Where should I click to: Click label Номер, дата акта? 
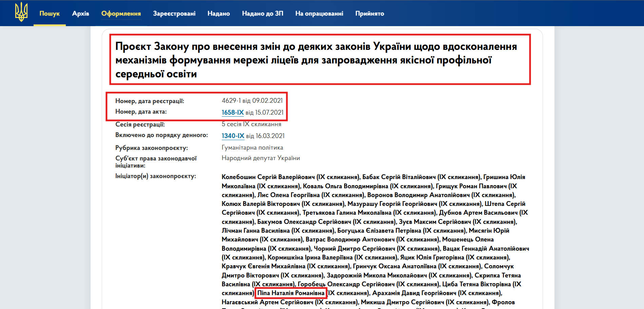click(141, 112)
